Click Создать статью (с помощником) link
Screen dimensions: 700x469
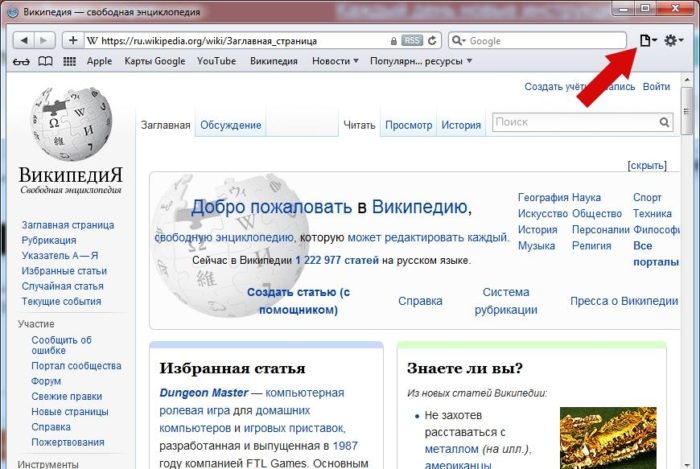[298, 301]
